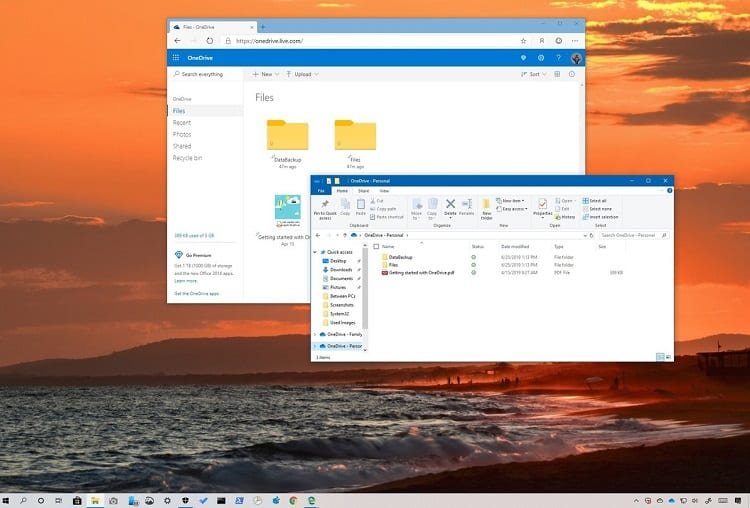Collapse the Quick access tree node
Image resolution: width=750 pixels, height=508 pixels.
tap(315, 252)
